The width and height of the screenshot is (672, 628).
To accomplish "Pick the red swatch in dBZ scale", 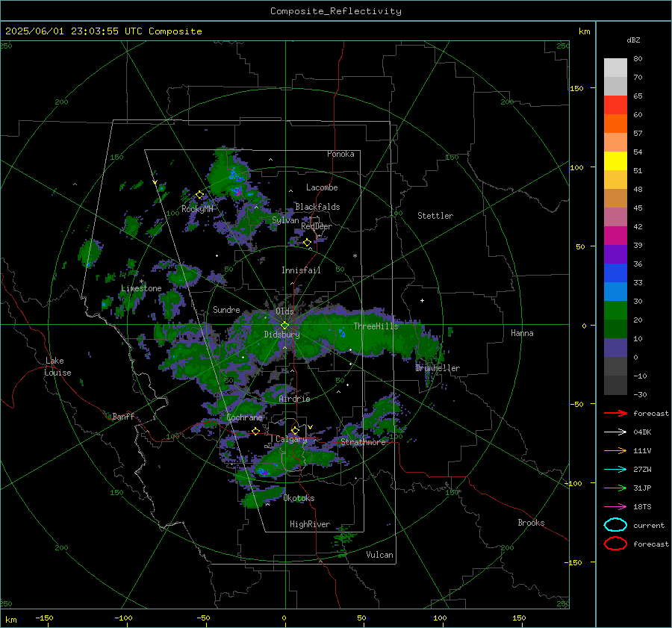I will (x=615, y=105).
